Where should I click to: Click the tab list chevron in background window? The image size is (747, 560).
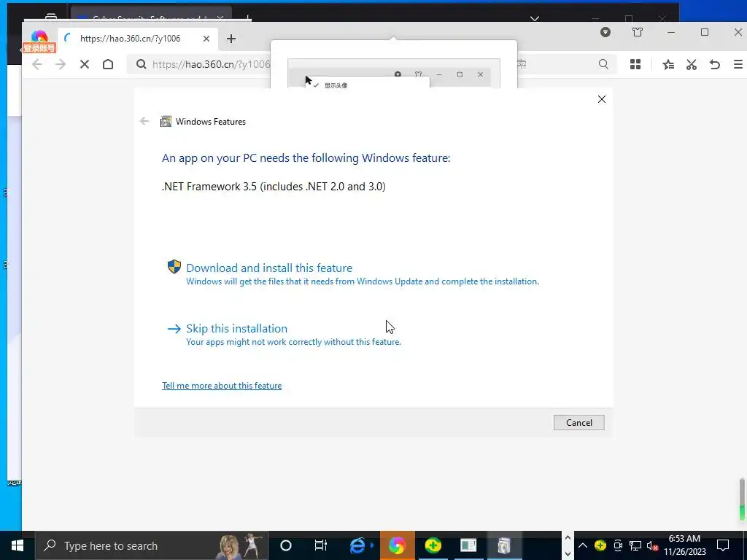[x=535, y=18]
